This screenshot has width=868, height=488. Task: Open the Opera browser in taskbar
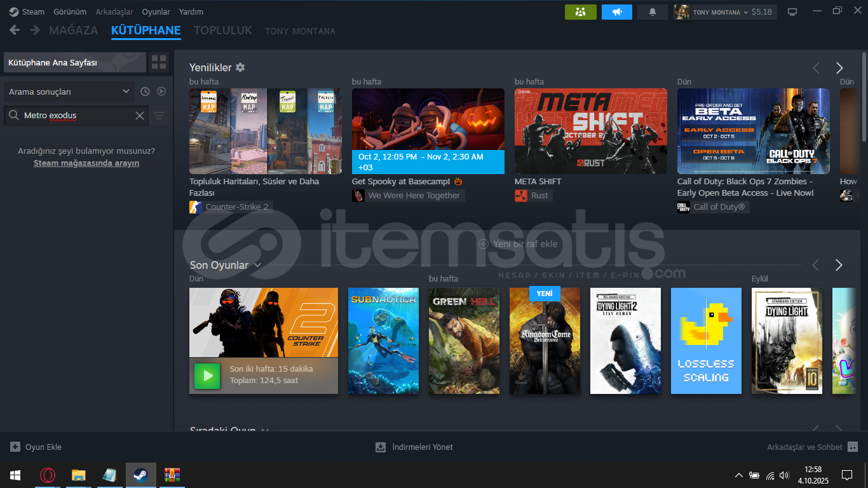47,475
